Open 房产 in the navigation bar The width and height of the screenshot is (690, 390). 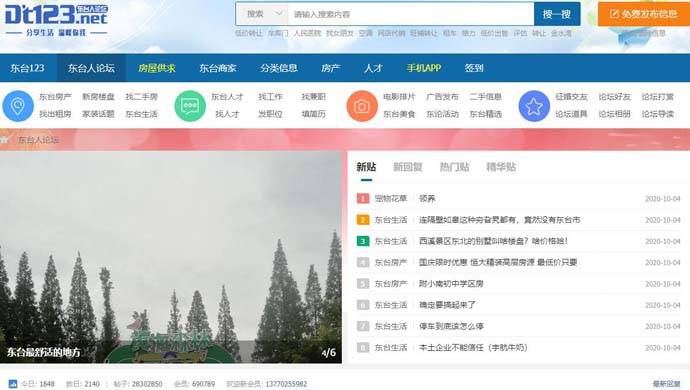point(330,68)
